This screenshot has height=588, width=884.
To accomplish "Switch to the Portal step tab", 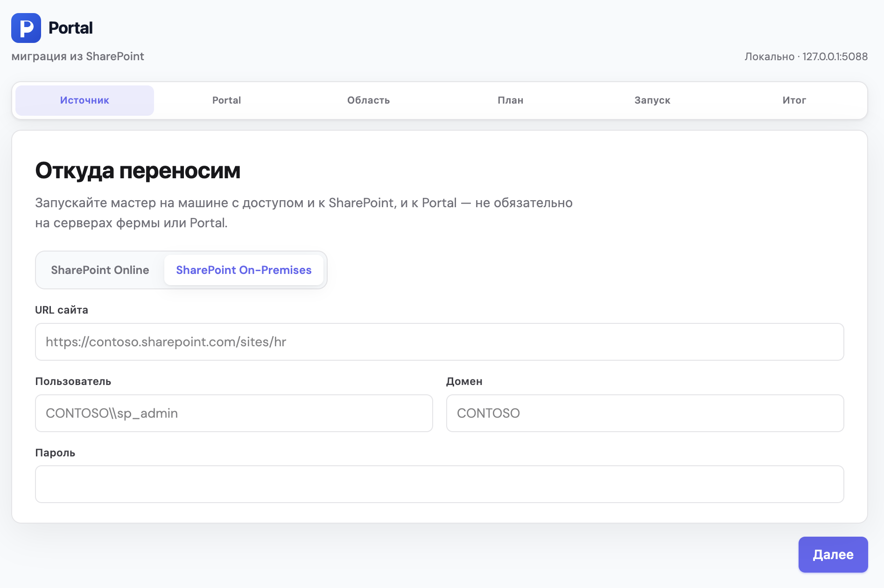I will 226,100.
